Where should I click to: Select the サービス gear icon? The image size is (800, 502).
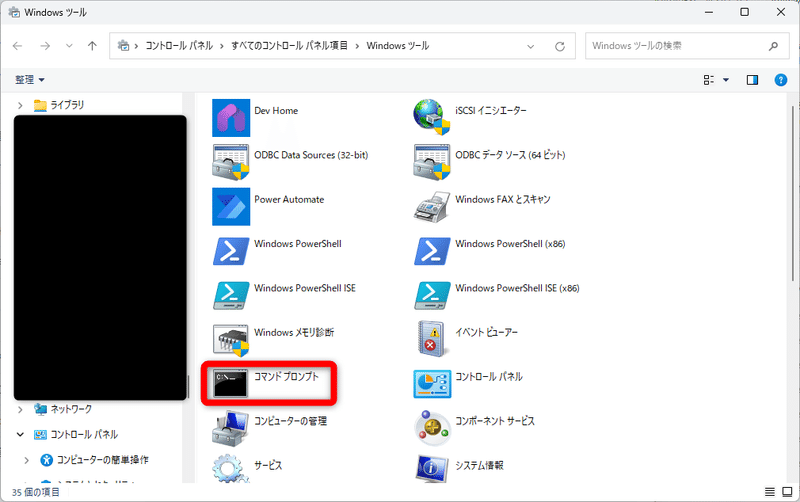pyautogui.click(x=231, y=468)
